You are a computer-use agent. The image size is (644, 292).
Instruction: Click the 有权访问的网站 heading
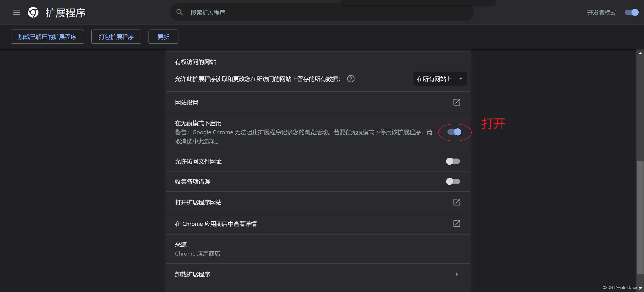click(x=195, y=62)
